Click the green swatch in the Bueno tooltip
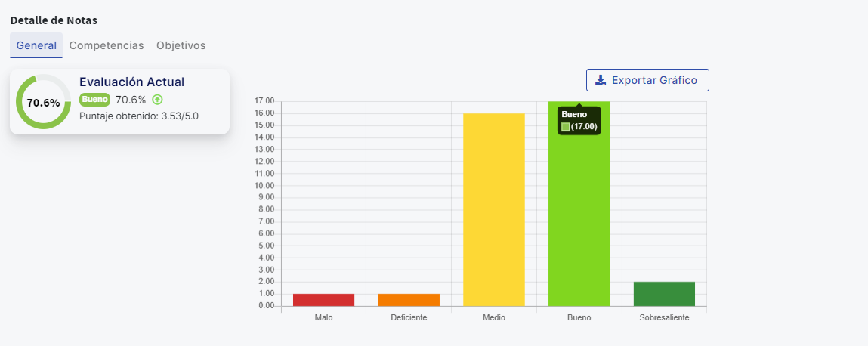The width and height of the screenshot is (868, 346). (566, 126)
